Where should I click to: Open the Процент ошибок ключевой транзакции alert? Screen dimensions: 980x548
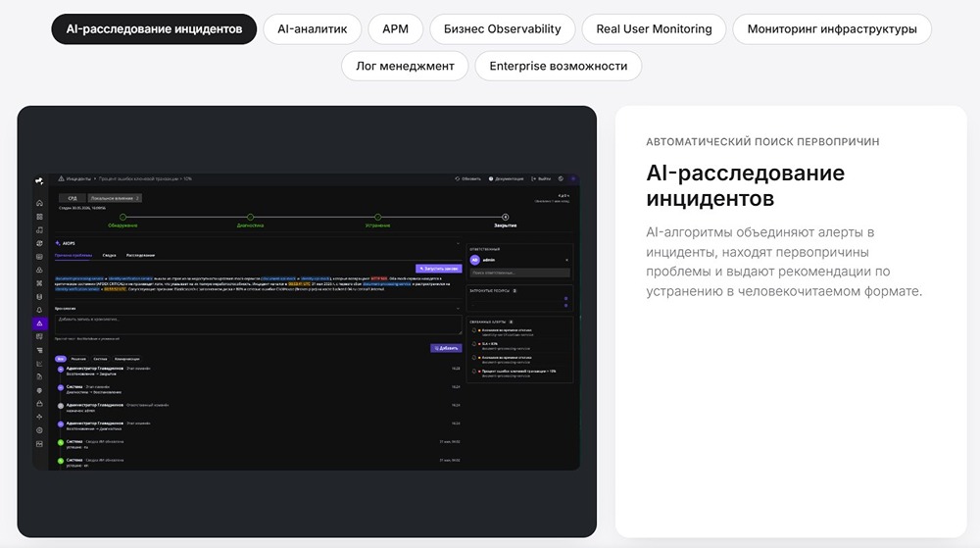[x=518, y=374]
